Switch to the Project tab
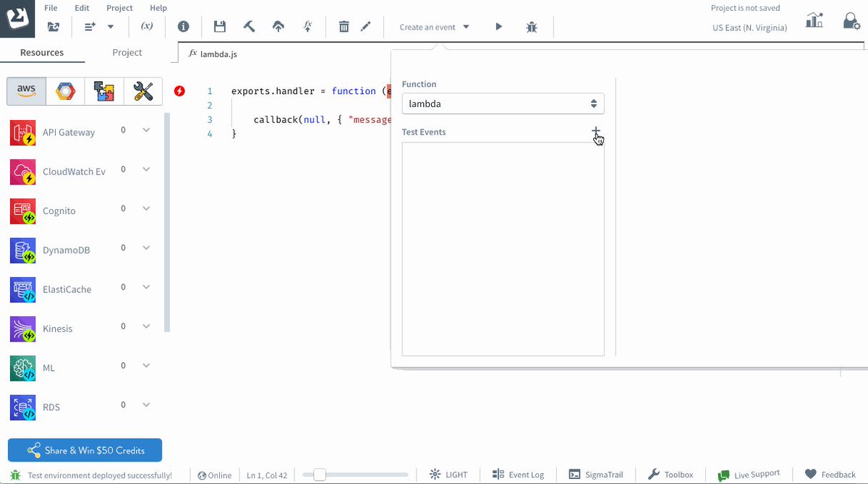Viewport: 868px width, 484px height. (x=127, y=52)
